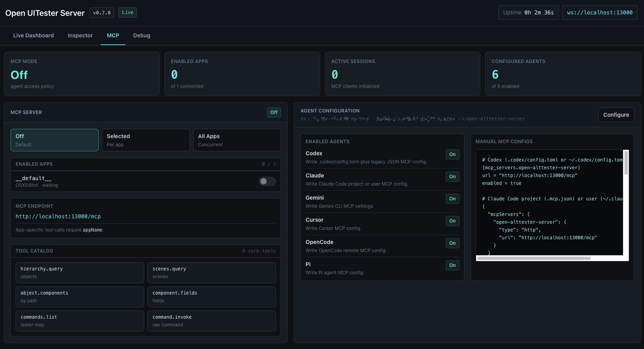Click the 'enabled = true' config line
The image size is (644, 349).
coord(502,183)
